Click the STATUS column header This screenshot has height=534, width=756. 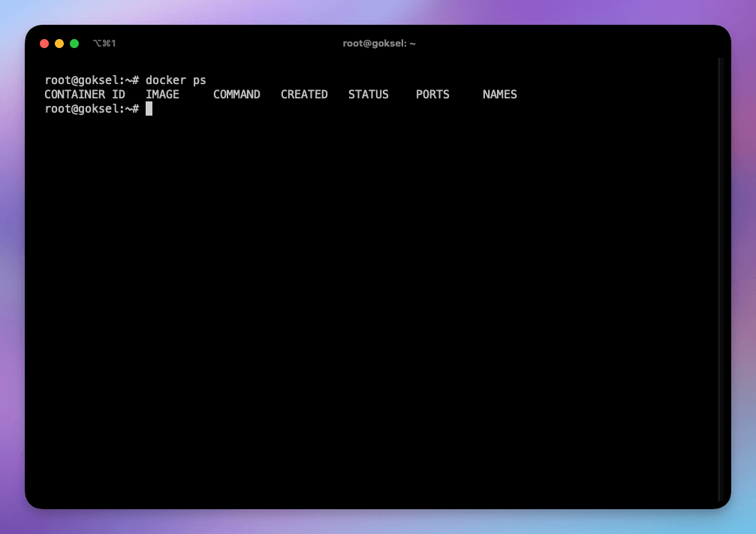pos(369,95)
